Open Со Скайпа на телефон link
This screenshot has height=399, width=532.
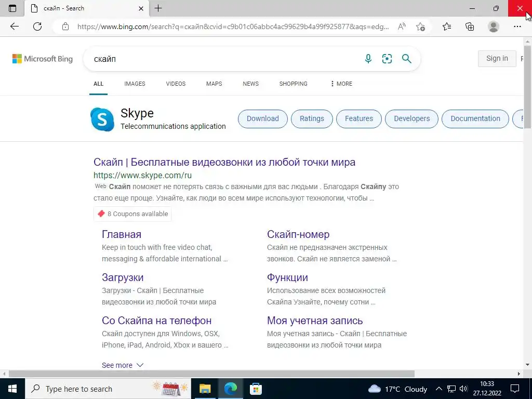[x=157, y=321]
